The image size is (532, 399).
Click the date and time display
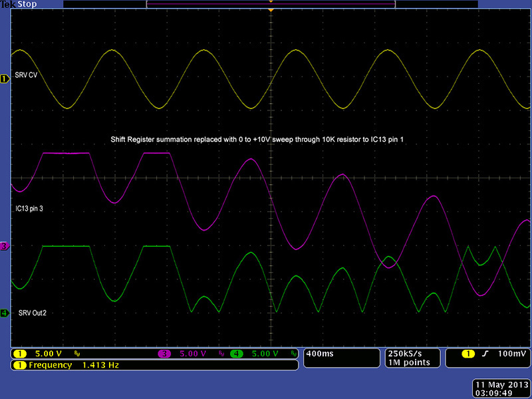[x=500, y=388]
